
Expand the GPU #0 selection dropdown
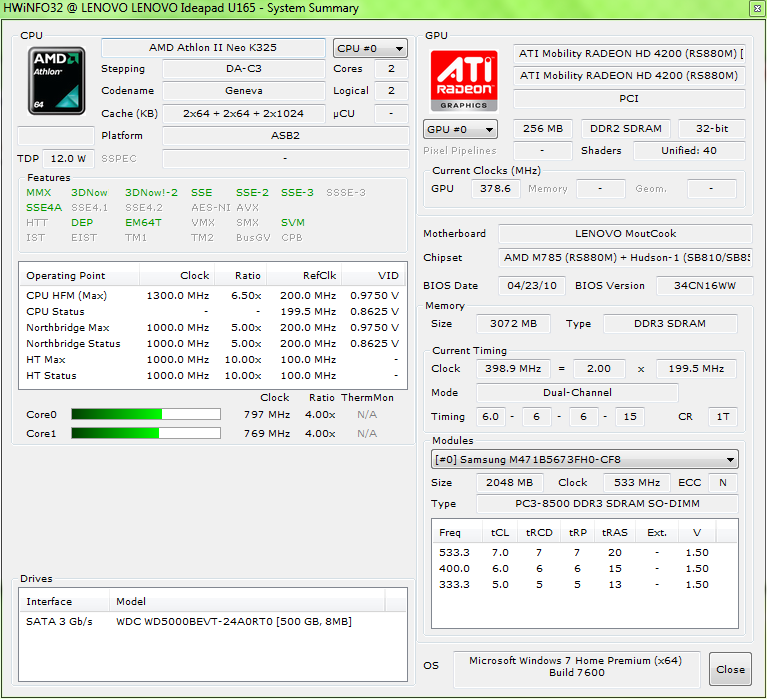point(461,129)
